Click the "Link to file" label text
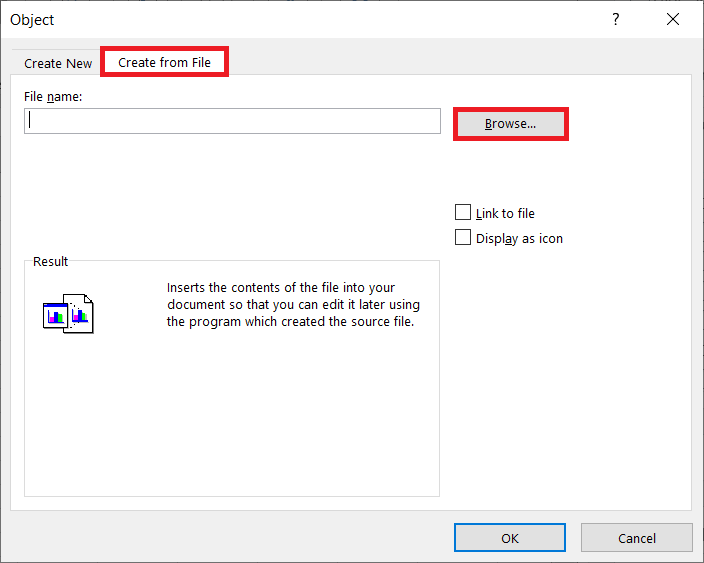This screenshot has height=563, width=704. click(x=505, y=213)
